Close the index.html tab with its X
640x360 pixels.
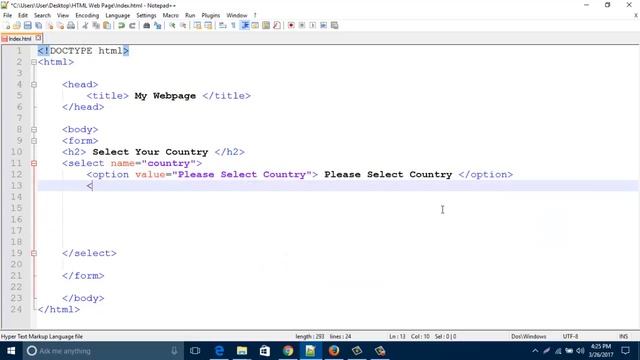(38, 38)
